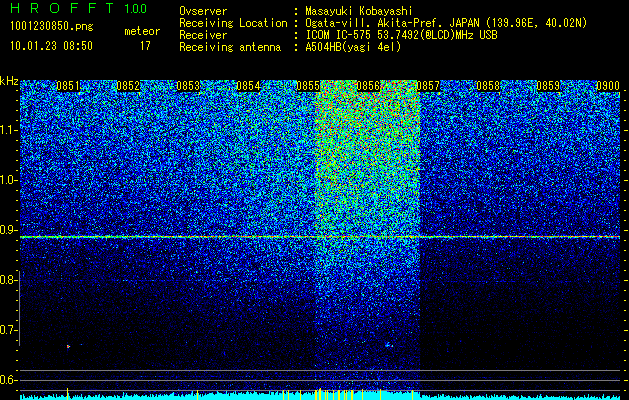The height and width of the screenshot is (400, 629).
Task: Click the Receiving antenna field label
Action: click(230, 47)
